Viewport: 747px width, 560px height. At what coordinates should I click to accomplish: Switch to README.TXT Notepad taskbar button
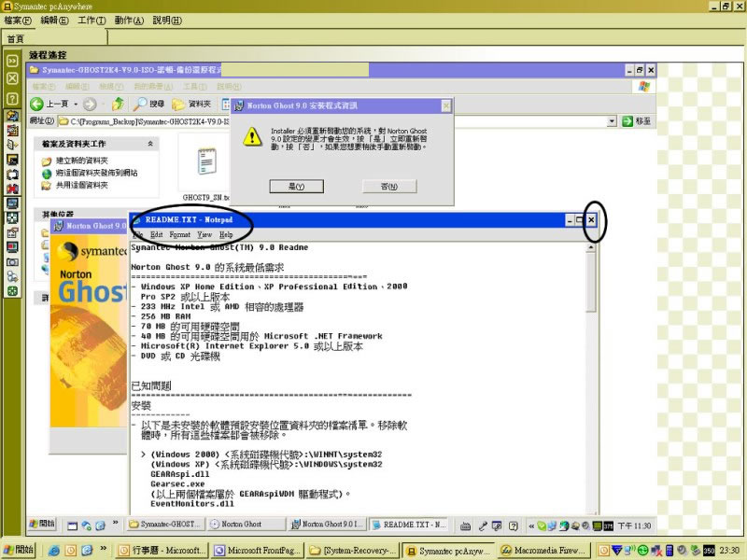pos(409,525)
